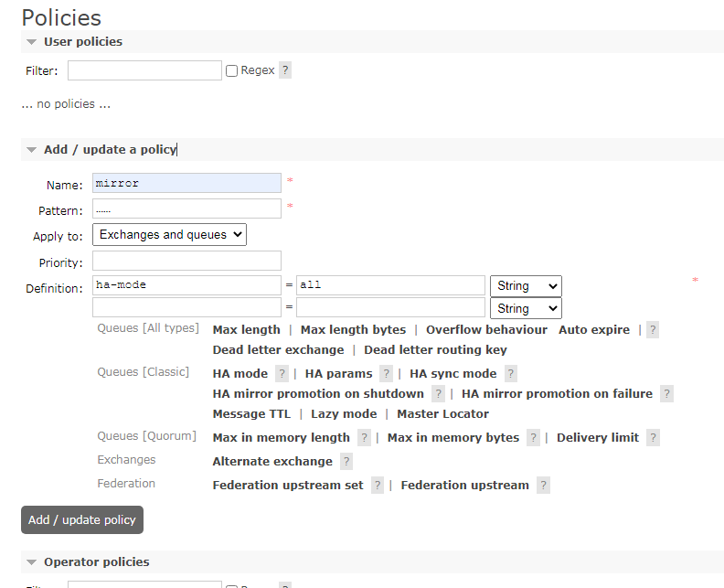Insert the Max length definition

tap(246, 329)
